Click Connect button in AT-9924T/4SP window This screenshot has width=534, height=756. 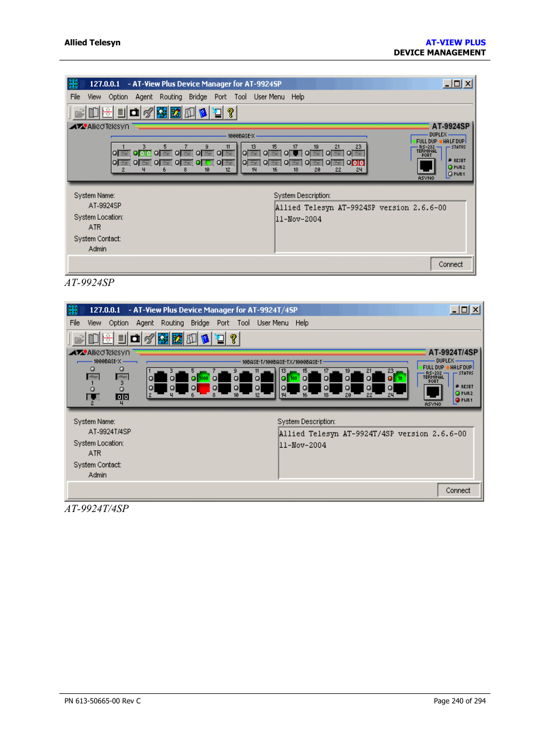[458, 490]
